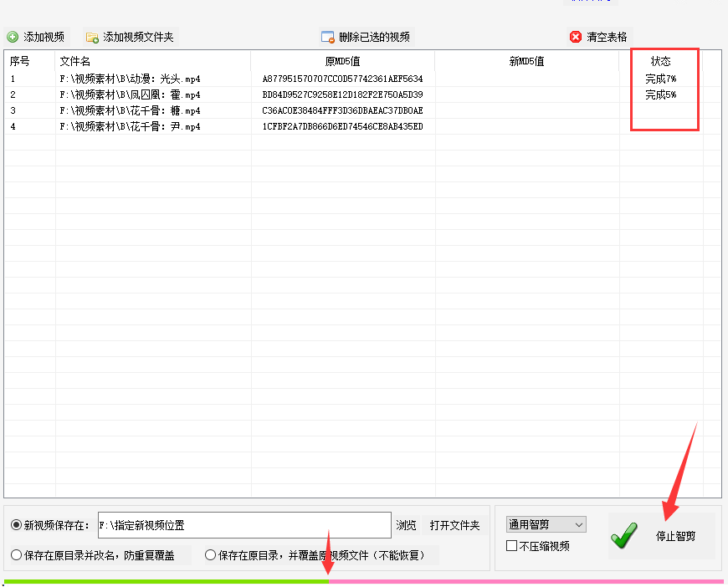Enable the 不压缩视频 checkbox

[512, 546]
